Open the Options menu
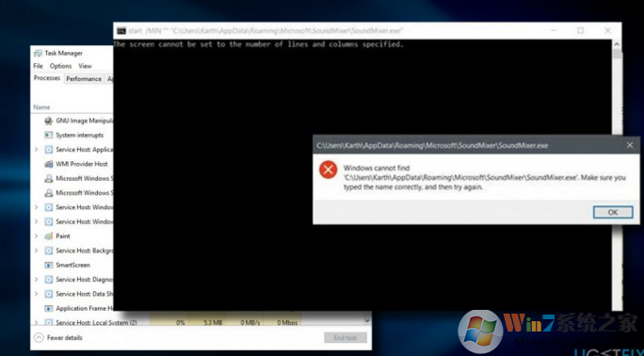This screenshot has width=644, height=356. click(x=61, y=66)
